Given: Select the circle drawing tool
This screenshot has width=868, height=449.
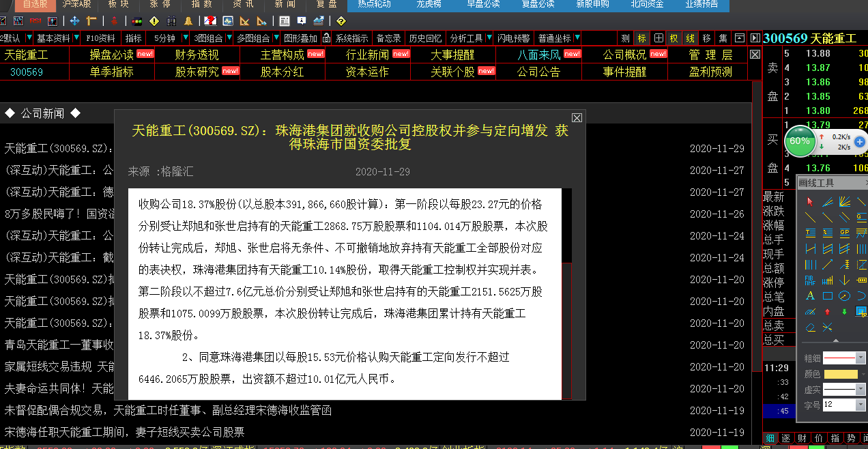Looking at the screenshot, I should tap(844, 296).
